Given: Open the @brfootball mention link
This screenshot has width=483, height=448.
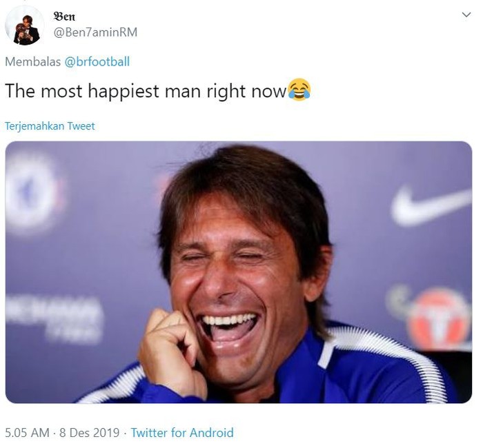Looking at the screenshot, I should point(97,62).
